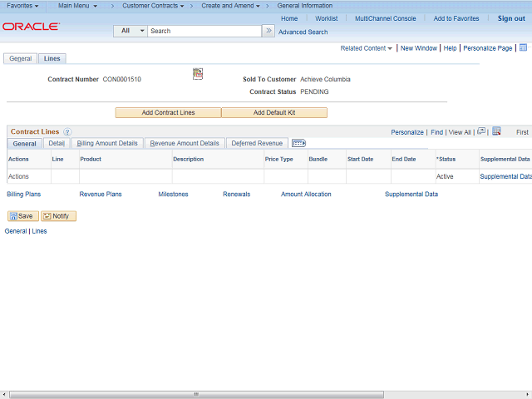This screenshot has height=399, width=532.
Task: Switch to the Detail grid tab
Action: click(57, 143)
